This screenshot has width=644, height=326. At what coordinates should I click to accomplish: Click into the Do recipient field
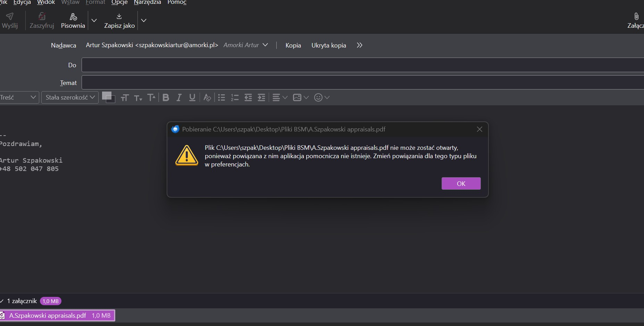pyautogui.click(x=363, y=65)
